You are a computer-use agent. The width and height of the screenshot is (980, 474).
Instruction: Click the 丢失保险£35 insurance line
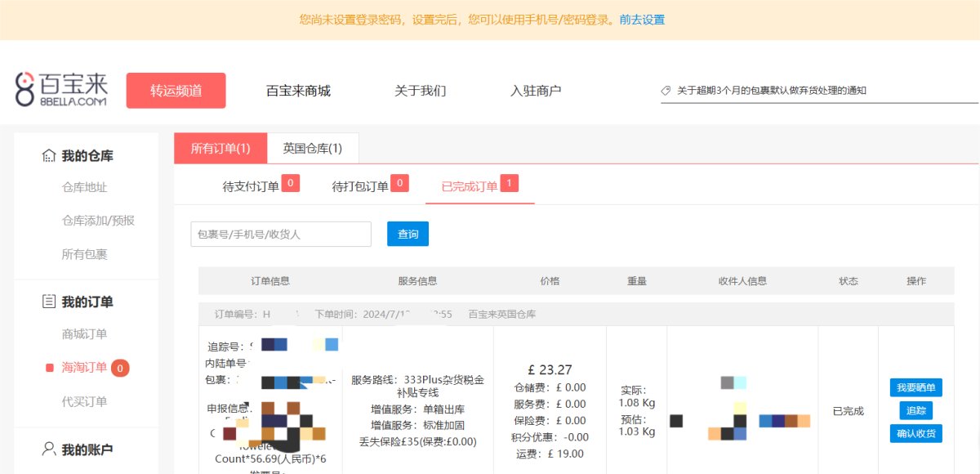pos(418,441)
